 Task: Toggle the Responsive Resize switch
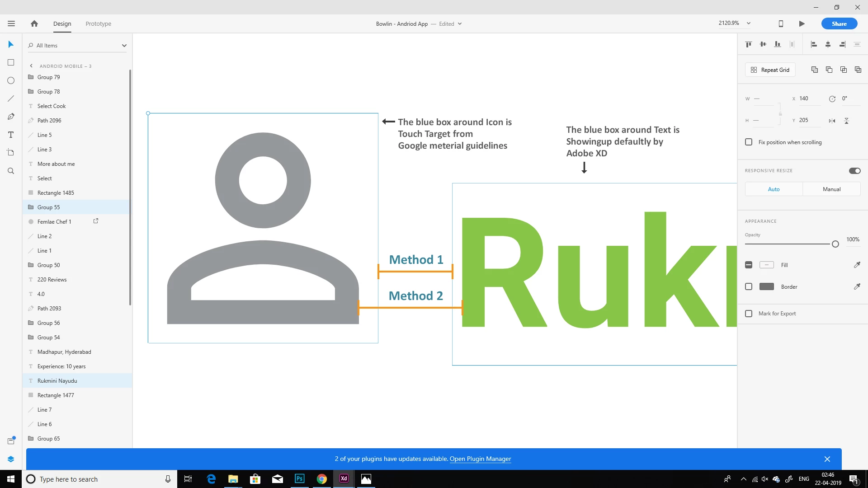click(x=854, y=171)
